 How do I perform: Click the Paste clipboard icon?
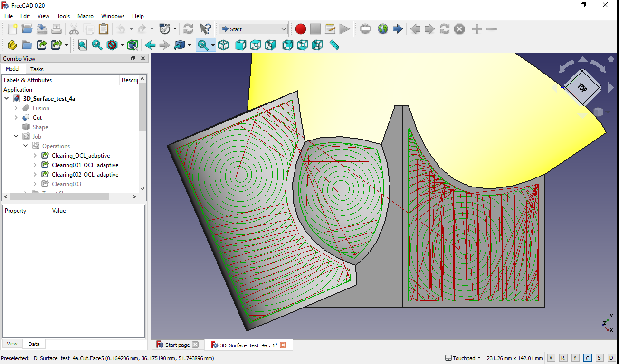click(x=104, y=29)
